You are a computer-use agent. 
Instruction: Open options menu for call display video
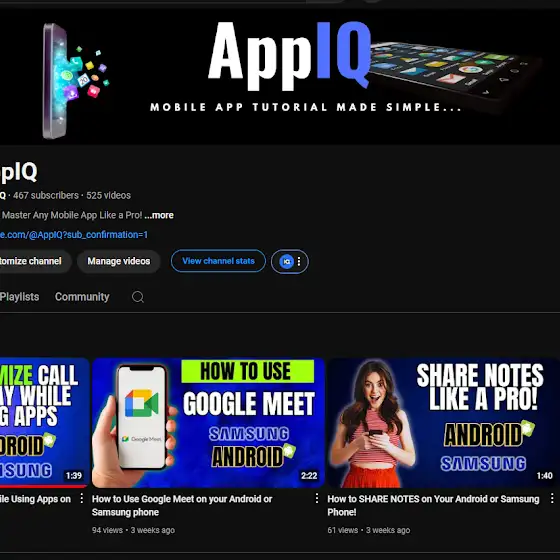coord(81,498)
